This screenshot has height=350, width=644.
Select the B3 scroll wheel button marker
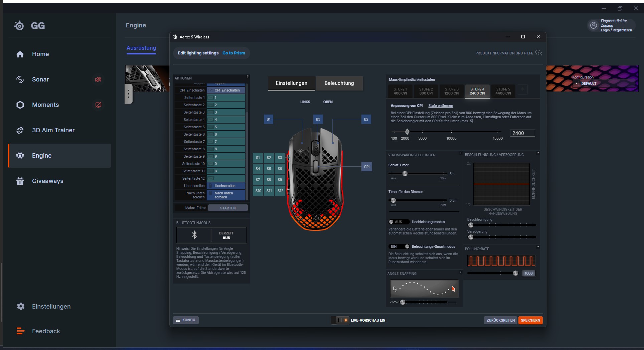tap(318, 119)
